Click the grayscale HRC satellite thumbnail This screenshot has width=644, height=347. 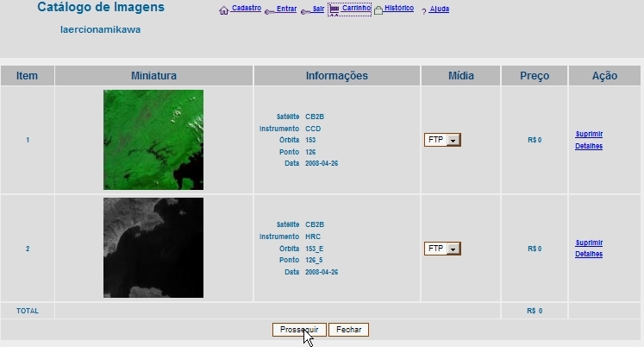click(x=153, y=248)
